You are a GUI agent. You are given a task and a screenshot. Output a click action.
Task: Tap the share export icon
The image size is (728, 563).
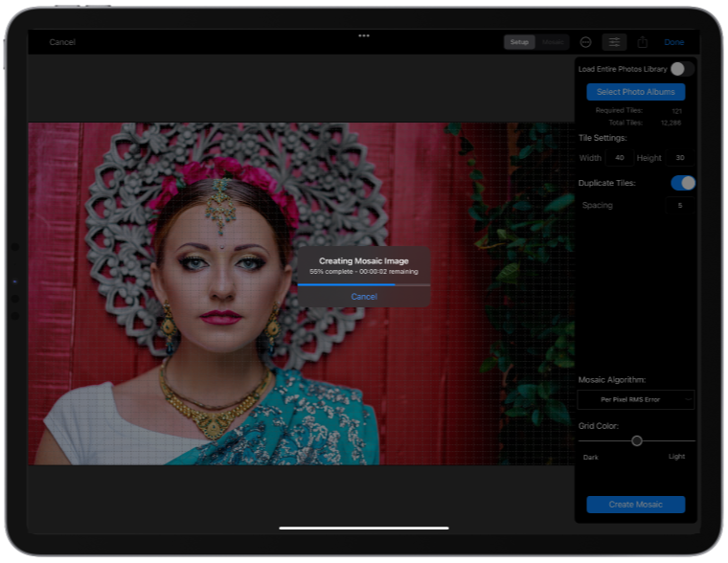point(643,42)
